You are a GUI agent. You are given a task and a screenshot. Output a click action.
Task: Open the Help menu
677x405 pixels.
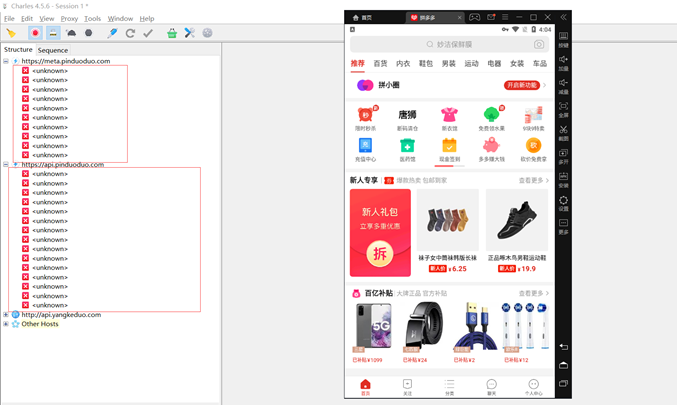[147, 19]
